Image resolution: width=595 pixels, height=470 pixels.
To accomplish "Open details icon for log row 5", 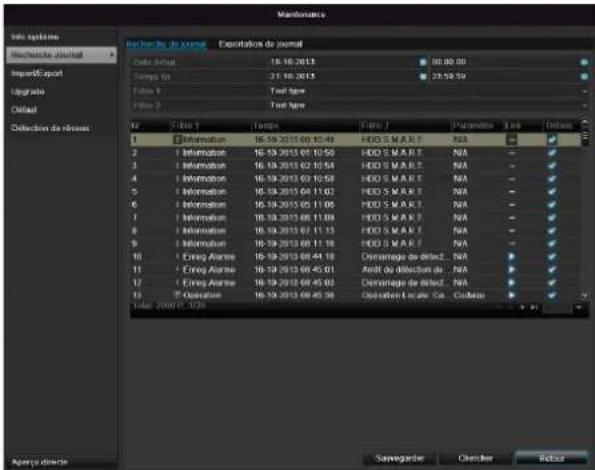I will 552,192.
